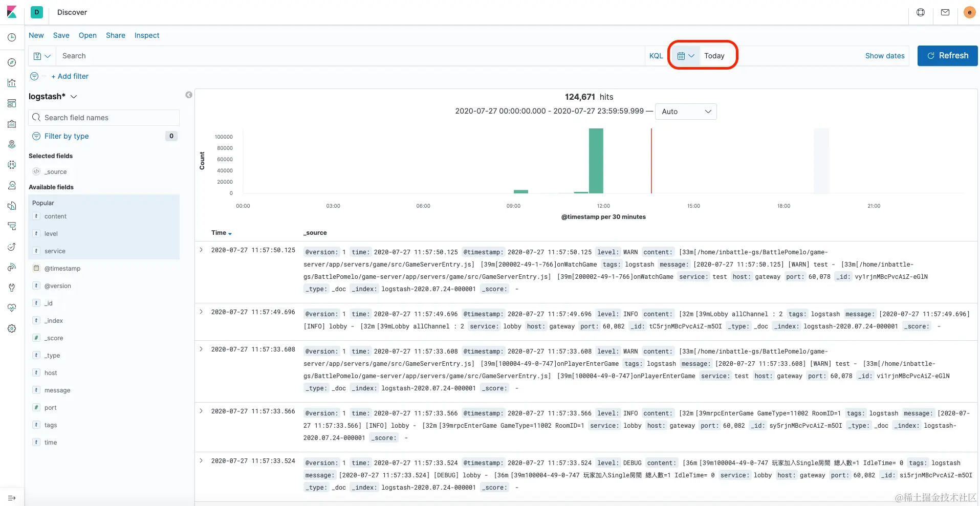
Task: Open the newsfeed mail icon
Action: point(945,12)
